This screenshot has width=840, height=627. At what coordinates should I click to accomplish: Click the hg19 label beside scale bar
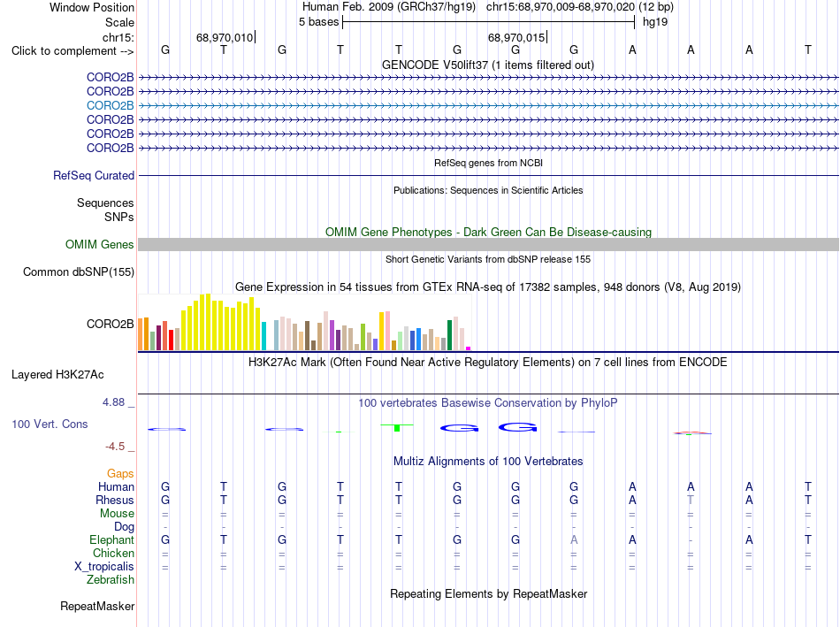pyautogui.click(x=655, y=22)
